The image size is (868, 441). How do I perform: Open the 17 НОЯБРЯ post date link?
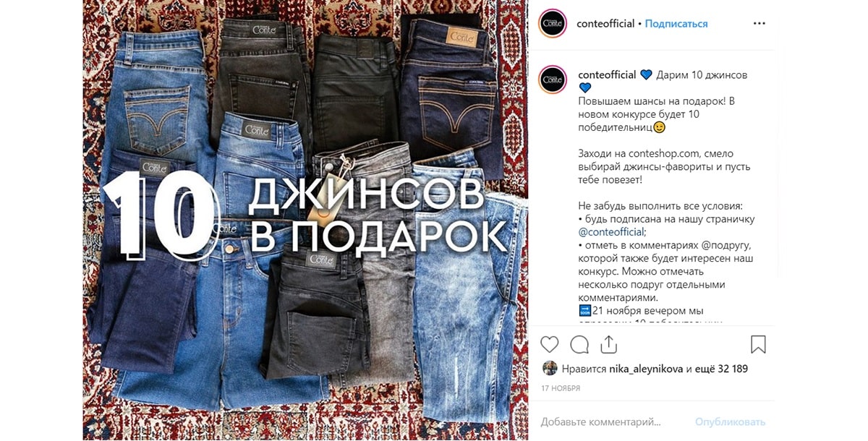[x=561, y=388]
